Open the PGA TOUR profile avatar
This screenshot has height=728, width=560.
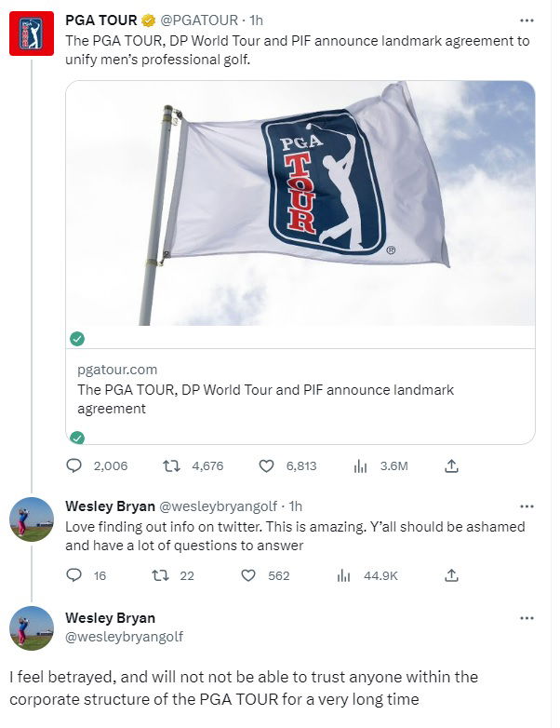[31, 34]
